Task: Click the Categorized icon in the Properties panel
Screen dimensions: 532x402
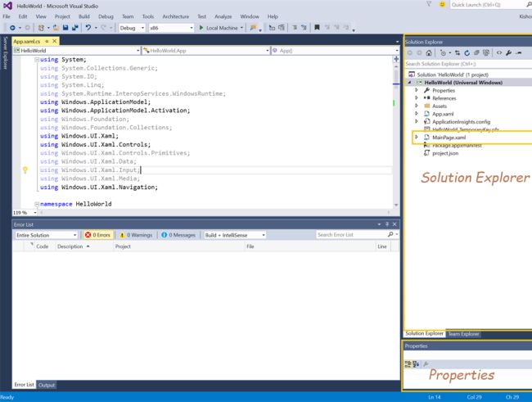Action: pyautogui.click(x=408, y=364)
